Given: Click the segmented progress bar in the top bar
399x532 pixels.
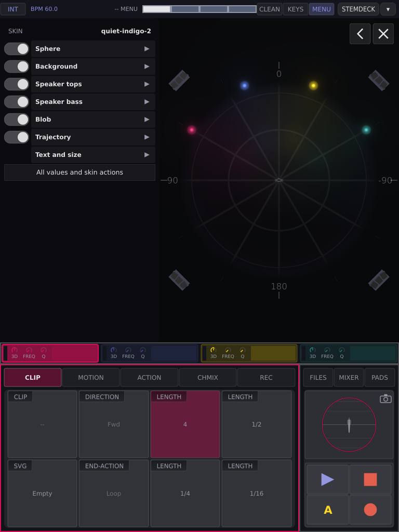Looking at the screenshot, I should click(199, 9).
